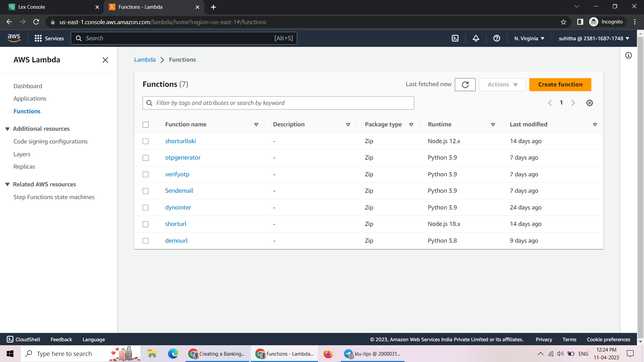Open the CloudShell terminal shortcut in the navigation bar

tap(455, 38)
